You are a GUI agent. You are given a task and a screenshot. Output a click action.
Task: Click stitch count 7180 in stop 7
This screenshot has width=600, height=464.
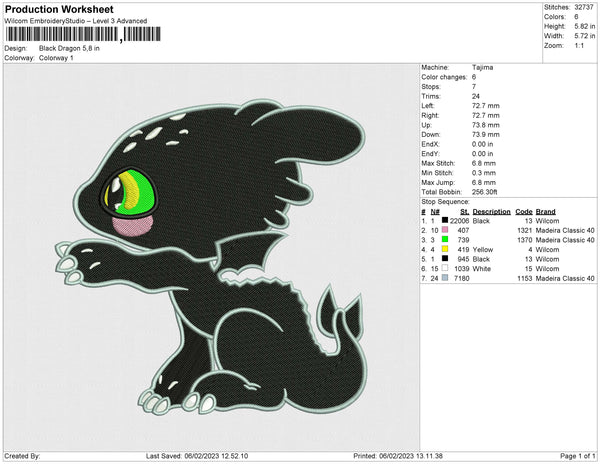click(x=461, y=278)
